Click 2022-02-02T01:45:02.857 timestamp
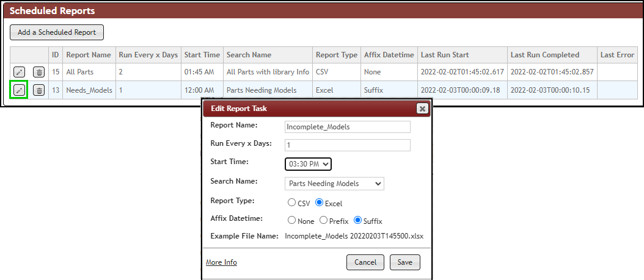Screen dimensions: 644x280 tap(552, 72)
